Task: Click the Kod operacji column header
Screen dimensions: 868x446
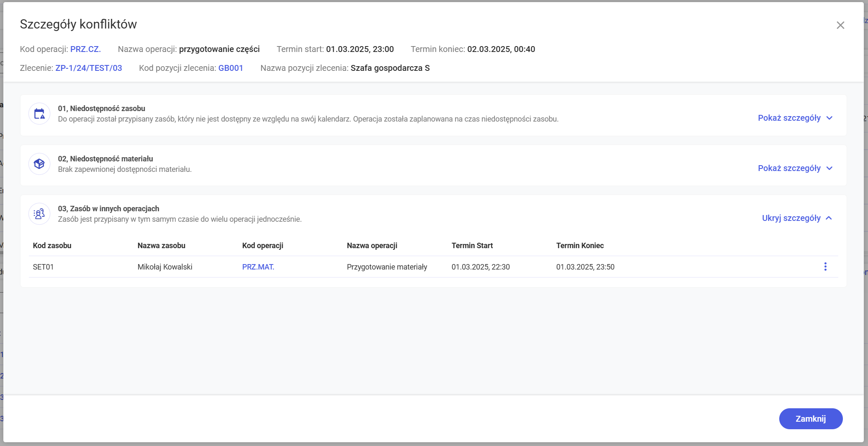Action: 263,246
